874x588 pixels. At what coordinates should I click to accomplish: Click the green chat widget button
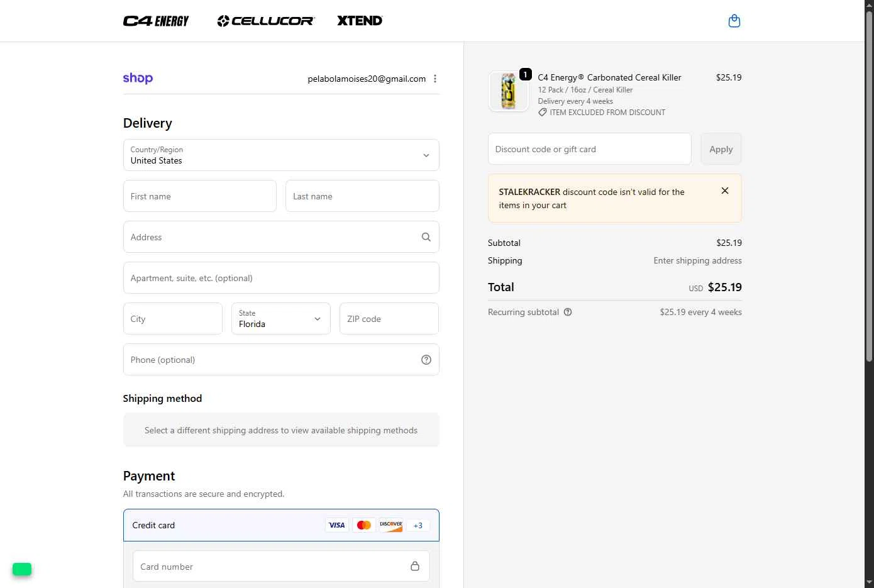[22, 569]
